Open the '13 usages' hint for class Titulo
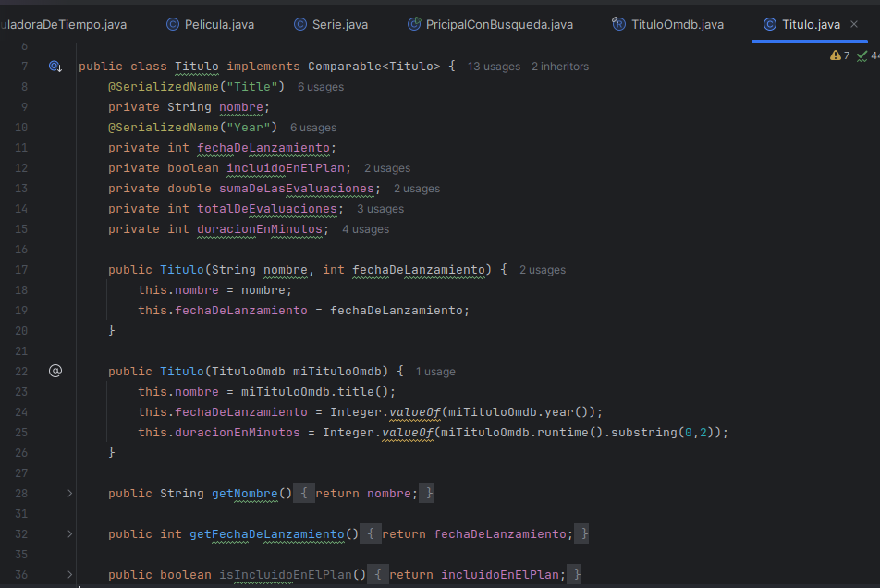880x588 pixels. [494, 67]
